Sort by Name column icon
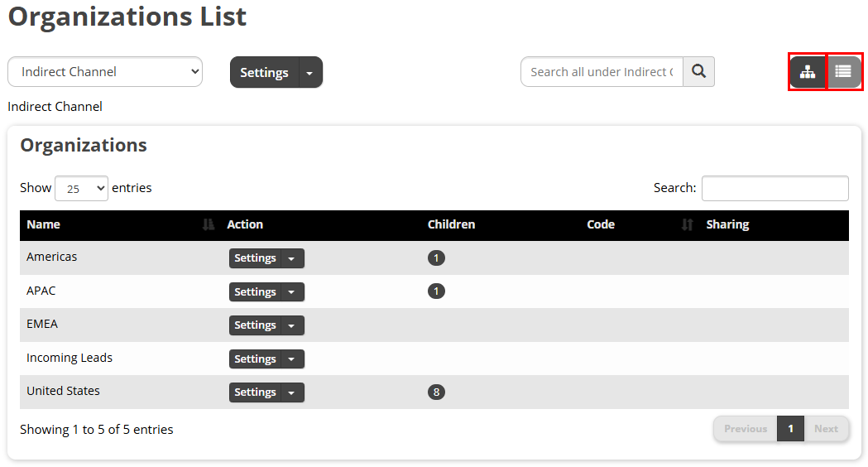The image size is (868, 467). tap(209, 224)
